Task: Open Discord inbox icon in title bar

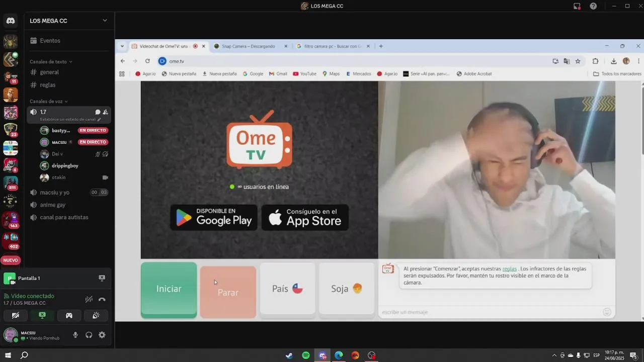Action: [577, 6]
